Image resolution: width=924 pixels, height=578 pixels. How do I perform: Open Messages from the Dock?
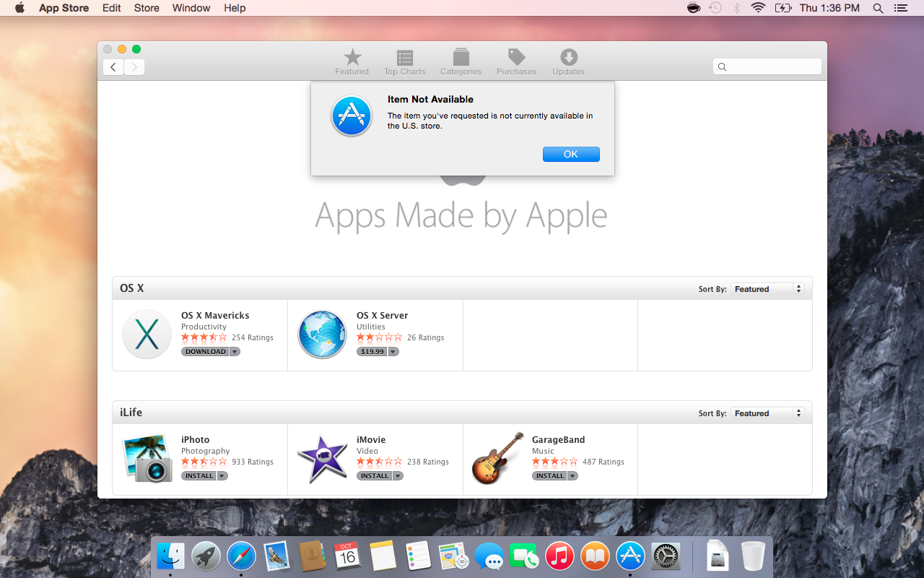tap(489, 556)
